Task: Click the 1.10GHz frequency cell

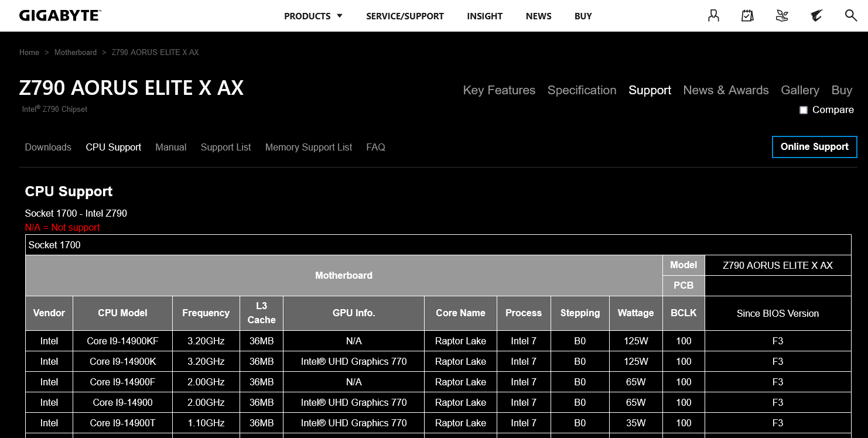Action: (206, 423)
